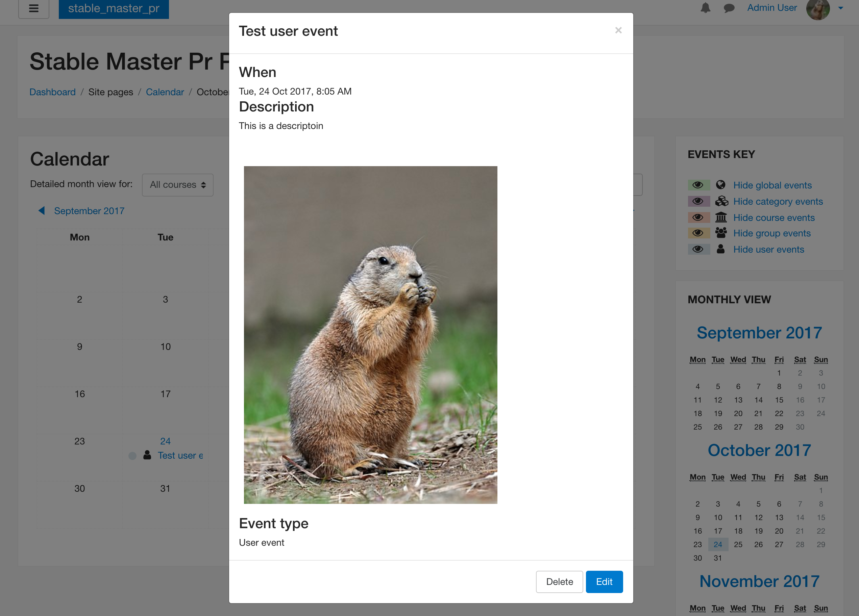Click Hide global events link
This screenshot has width=859, height=616.
772,185
